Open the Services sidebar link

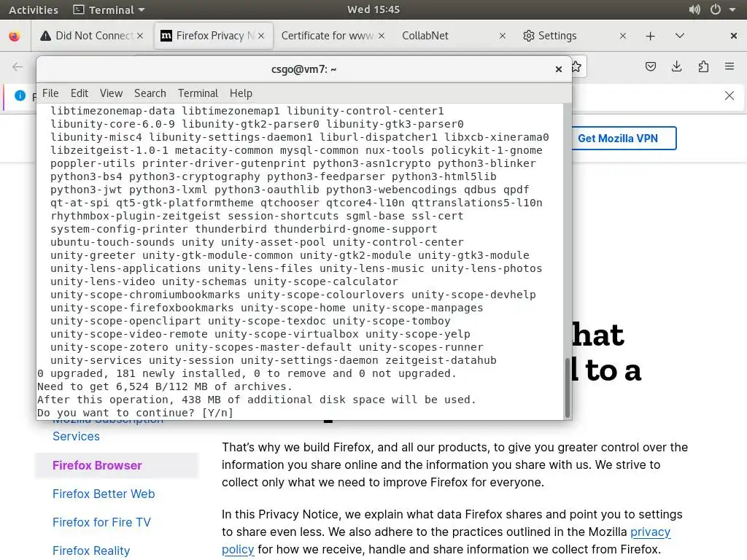[76, 436]
